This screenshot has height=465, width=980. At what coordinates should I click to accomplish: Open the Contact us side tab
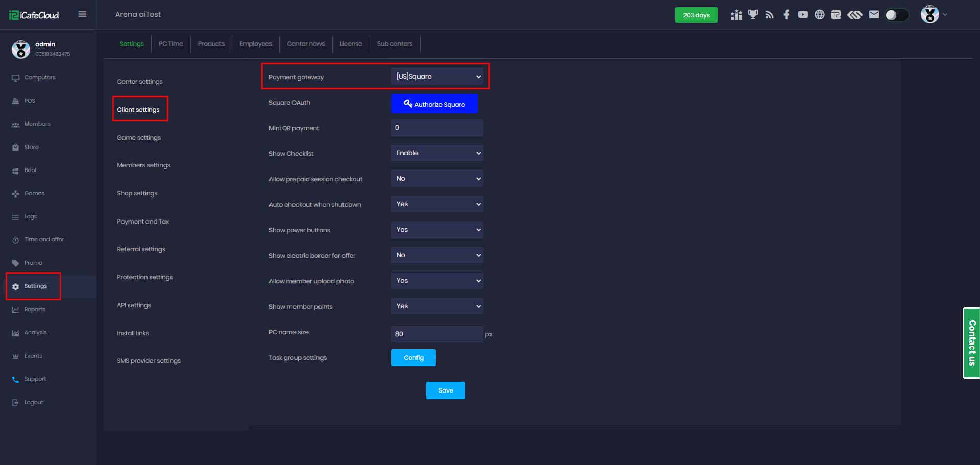click(x=972, y=343)
